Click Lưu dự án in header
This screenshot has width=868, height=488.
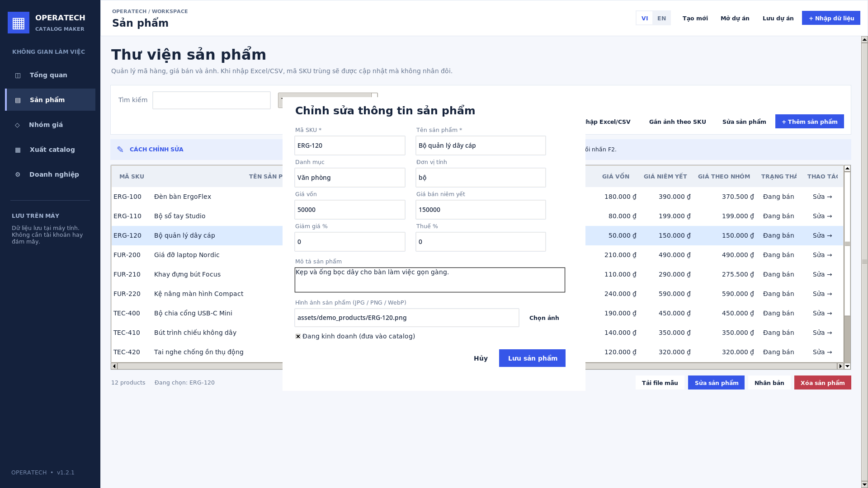click(778, 18)
